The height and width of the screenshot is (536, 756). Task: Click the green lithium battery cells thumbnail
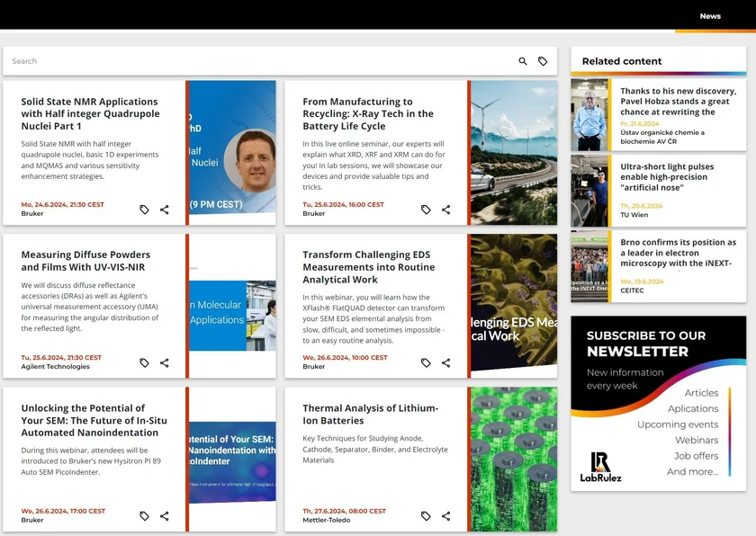[514, 459]
